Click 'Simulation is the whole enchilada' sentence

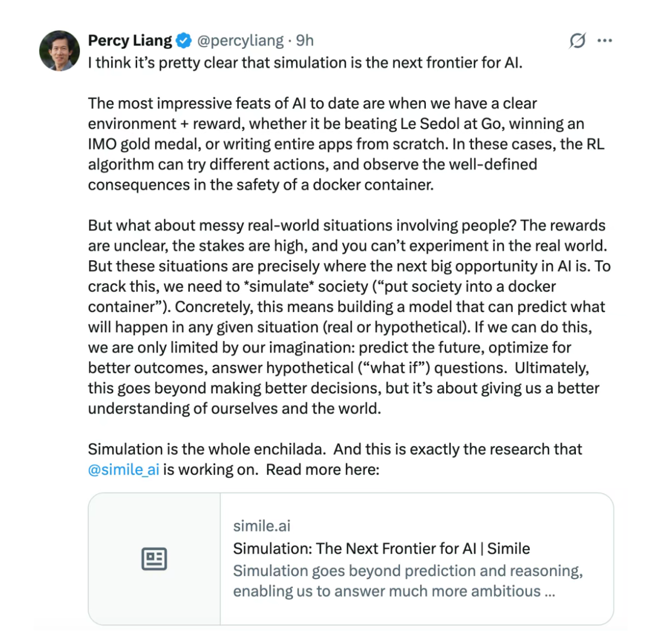click(x=207, y=449)
